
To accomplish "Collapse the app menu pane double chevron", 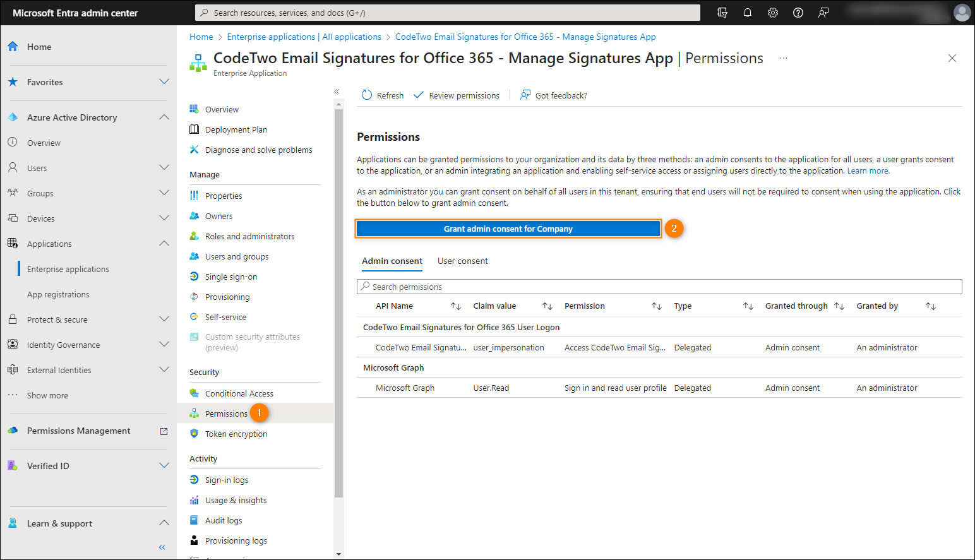I will tap(337, 92).
